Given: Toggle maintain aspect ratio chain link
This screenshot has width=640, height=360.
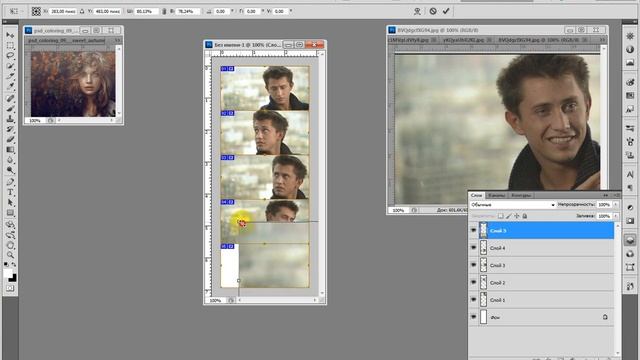Looking at the screenshot, I should 164,11.
